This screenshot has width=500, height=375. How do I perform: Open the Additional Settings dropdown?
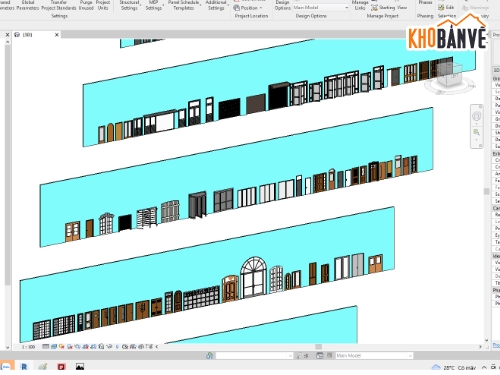[x=216, y=5]
